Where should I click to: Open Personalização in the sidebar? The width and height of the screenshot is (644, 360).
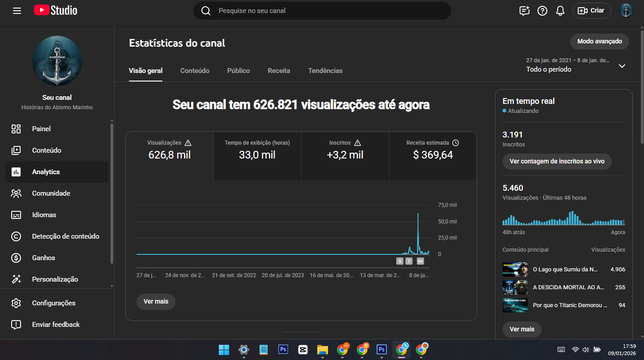point(55,279)
